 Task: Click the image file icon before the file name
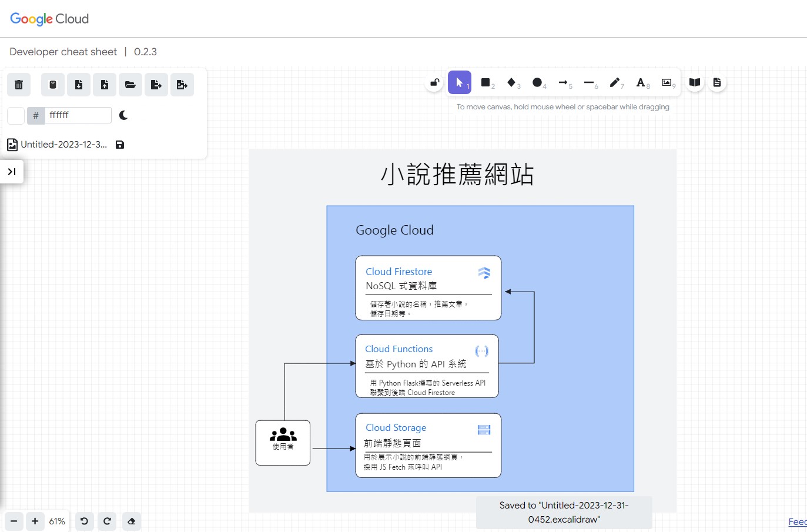pos(12,145)
